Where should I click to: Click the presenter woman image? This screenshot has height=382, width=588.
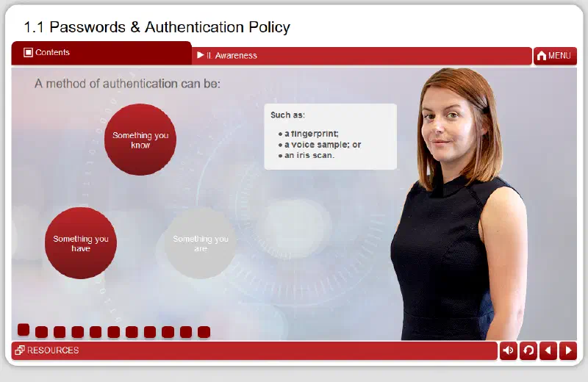[x=459, y=204]
